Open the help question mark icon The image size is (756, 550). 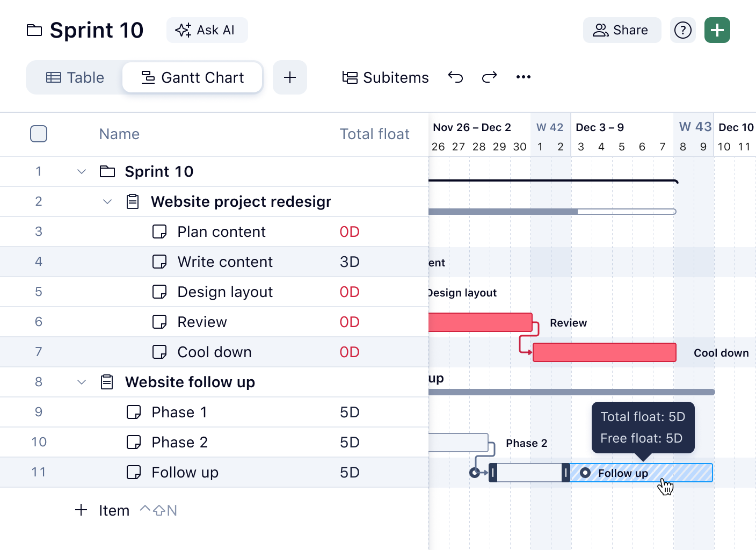683,30
